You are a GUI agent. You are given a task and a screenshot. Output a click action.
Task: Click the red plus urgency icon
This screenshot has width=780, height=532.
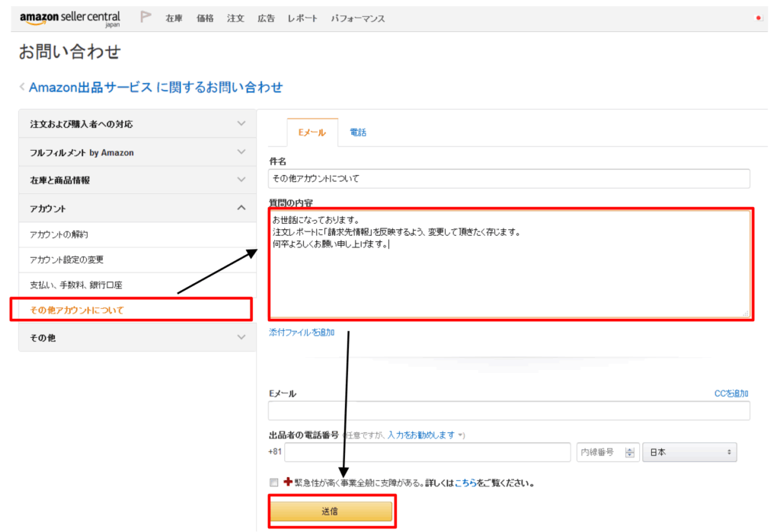coord(287,482)
